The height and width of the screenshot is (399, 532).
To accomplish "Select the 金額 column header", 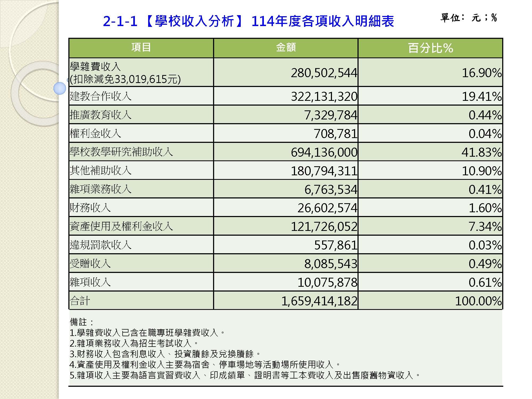I will click(x=286, y=48).
